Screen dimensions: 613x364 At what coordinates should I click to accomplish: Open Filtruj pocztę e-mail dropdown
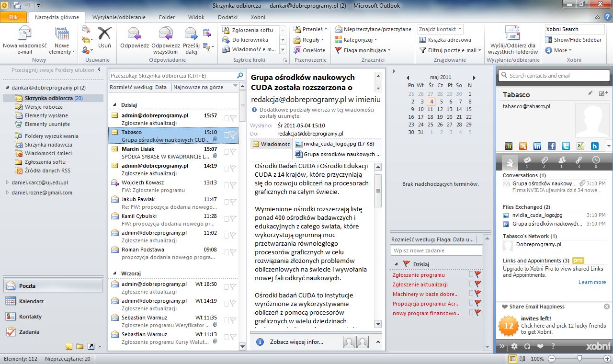[x=450, y=50]
